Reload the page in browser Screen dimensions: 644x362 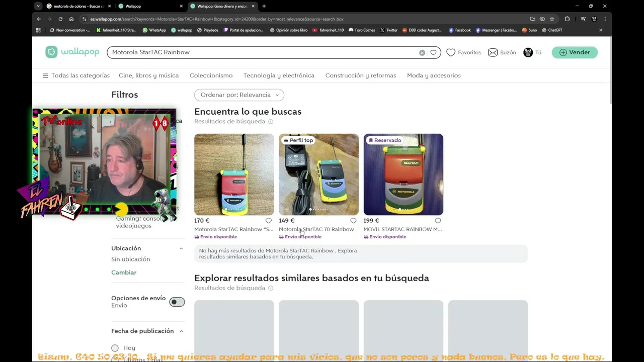[60, 19]
